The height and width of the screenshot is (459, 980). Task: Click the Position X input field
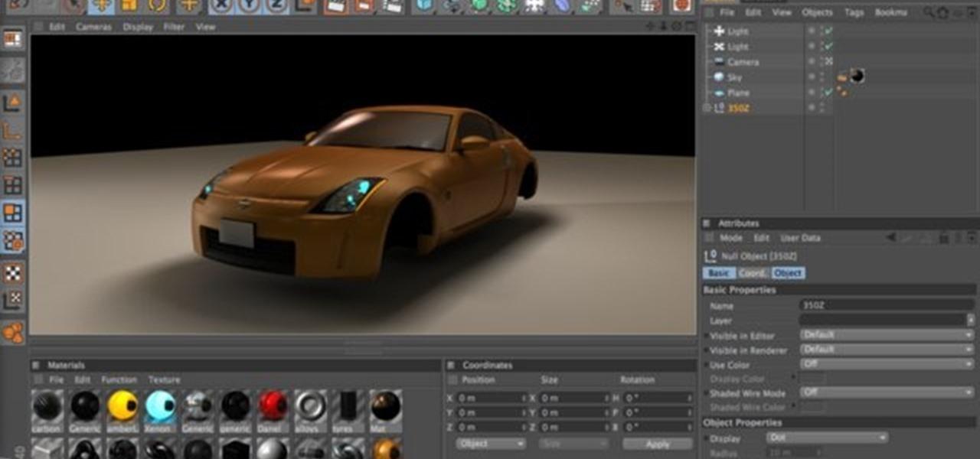[x=491, y=398]
